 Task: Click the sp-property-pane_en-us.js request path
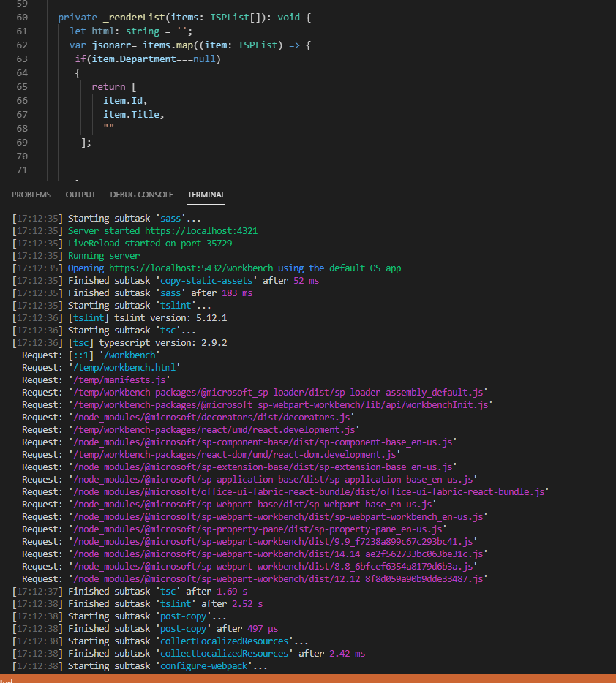258,529
